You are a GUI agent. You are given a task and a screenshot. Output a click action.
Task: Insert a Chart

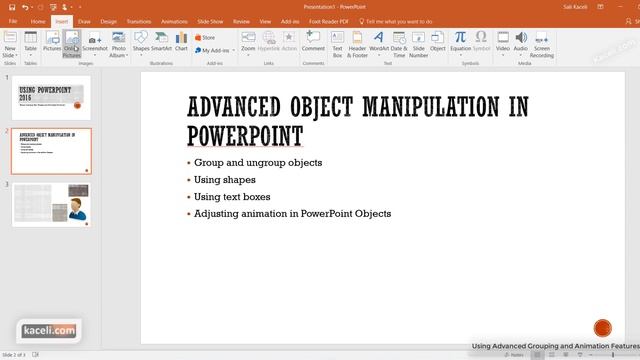[181, 41]
